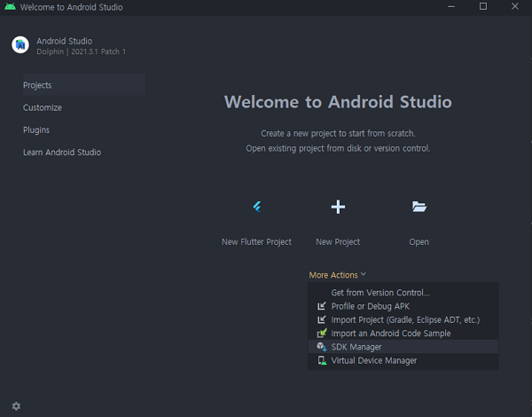Click the SDK Manager icon
The image size is (532, 417).
tap(322, 347)
